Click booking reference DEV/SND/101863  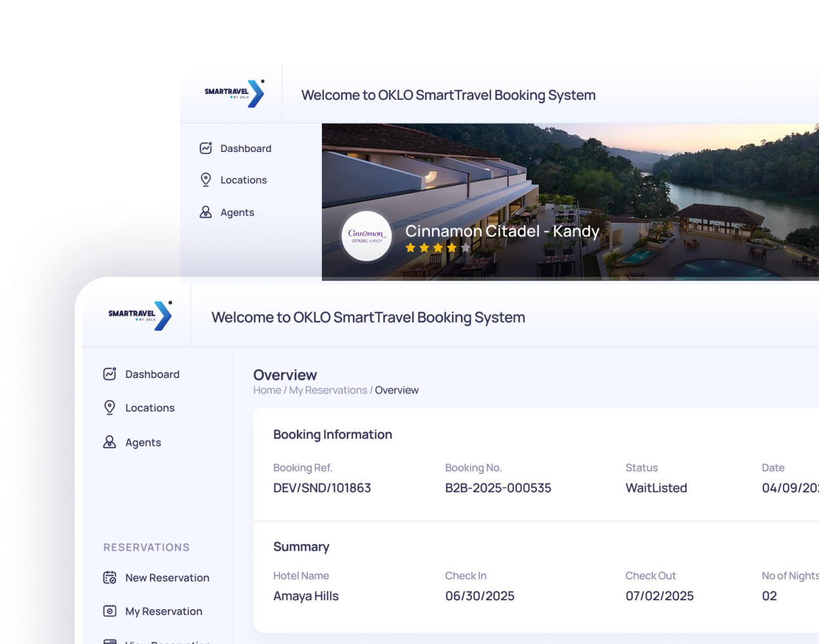(x=322, y=488)
